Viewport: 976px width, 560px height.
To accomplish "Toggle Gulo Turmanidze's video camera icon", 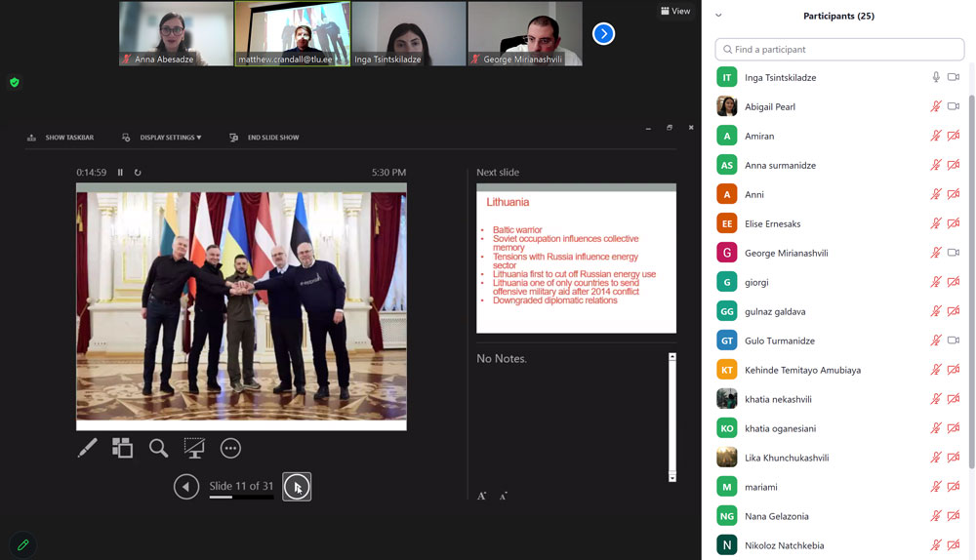I will pos(954,340).
